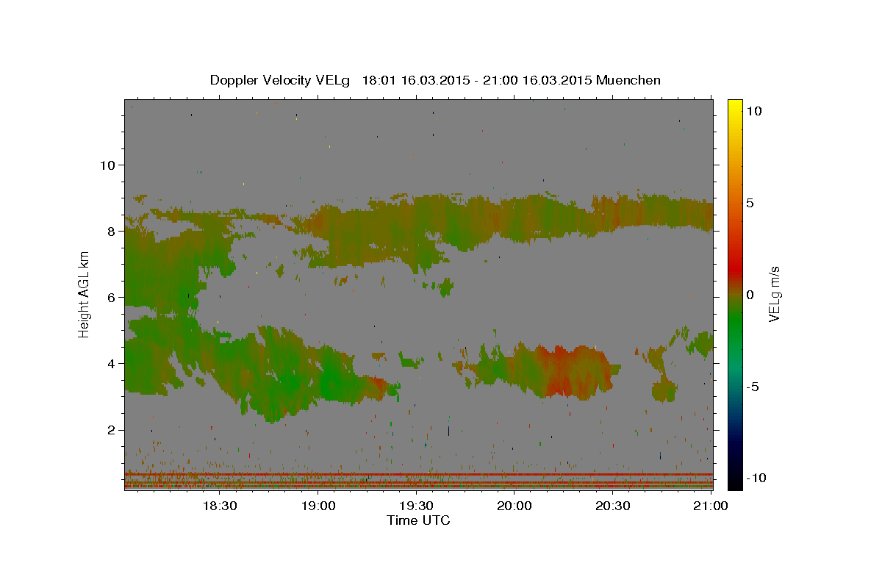Viewport: 882px width, 588px height.
Task: Click the plot title "Doppler Velocity VELg"
Action: click(280, 80)
